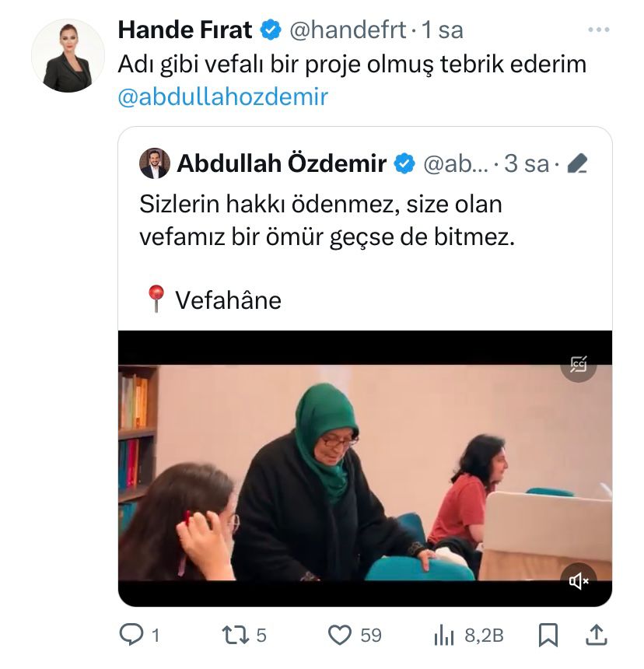644x669 pixels.
Task: Open the @handefrt handle
Action: 348,30
